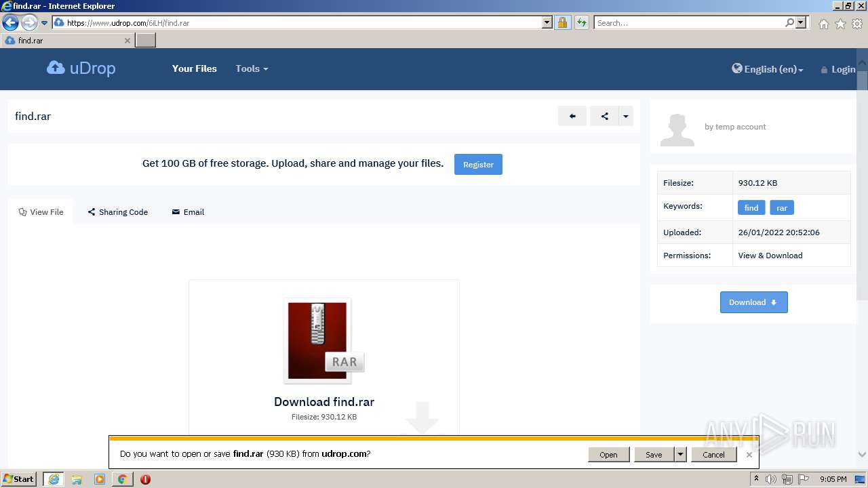Click Filesize value 930.12 KB in the details table
The height and width of the screenshot is (488, 868).
(757, 183)
